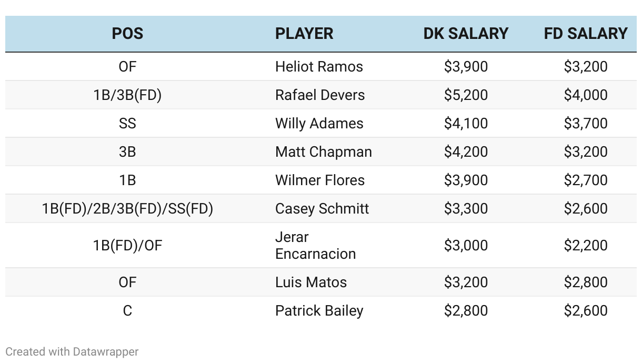The image size is (642, 364).
Task: Click Matt Chapman player cell
Action: pyautogui.click(x=324, y=152)
